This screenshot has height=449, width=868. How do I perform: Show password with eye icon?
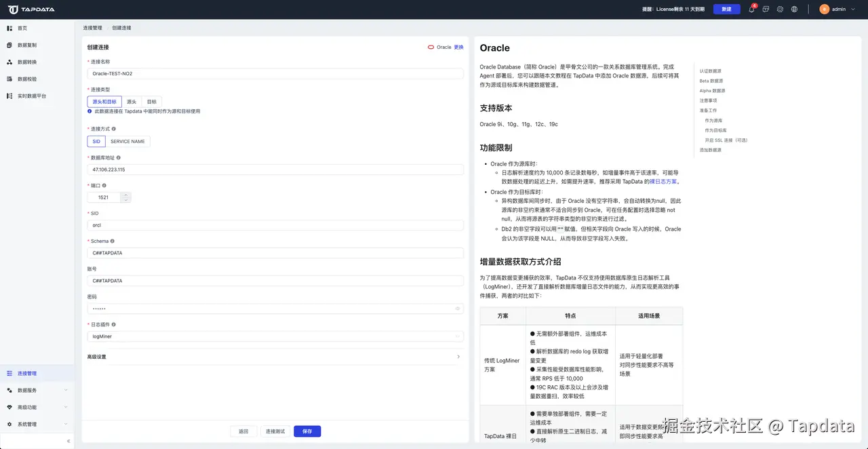coord(457,309)
